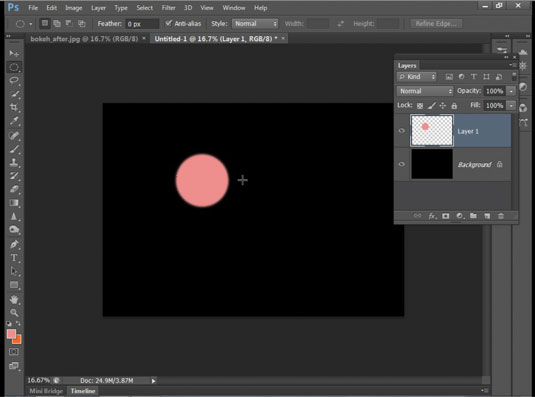Reset default foreground and background colors

click(x=9, y=323)
